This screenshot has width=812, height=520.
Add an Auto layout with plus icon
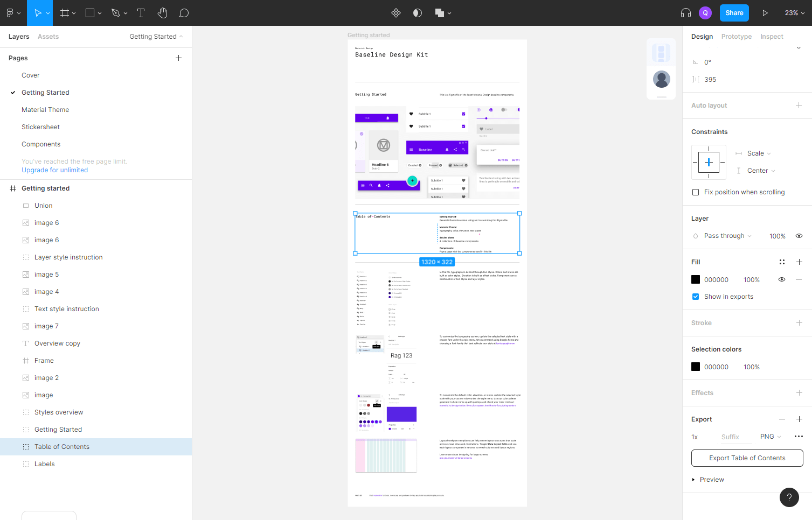pos(799,106)
